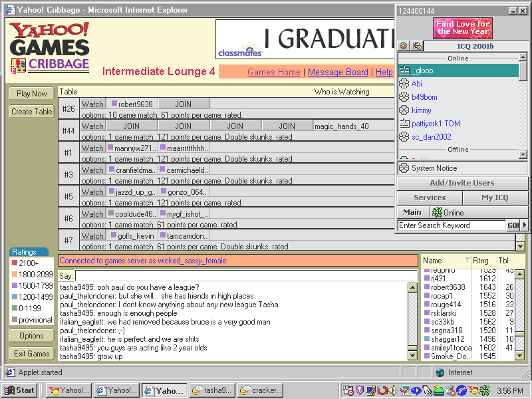Click Watch for table #7
The image size is (532, 399).
(x=92, y=235)
